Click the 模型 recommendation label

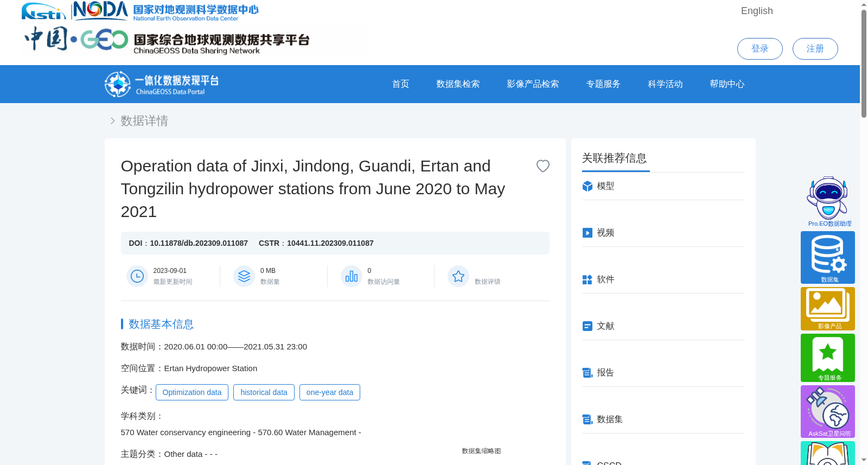coord(605,186)
